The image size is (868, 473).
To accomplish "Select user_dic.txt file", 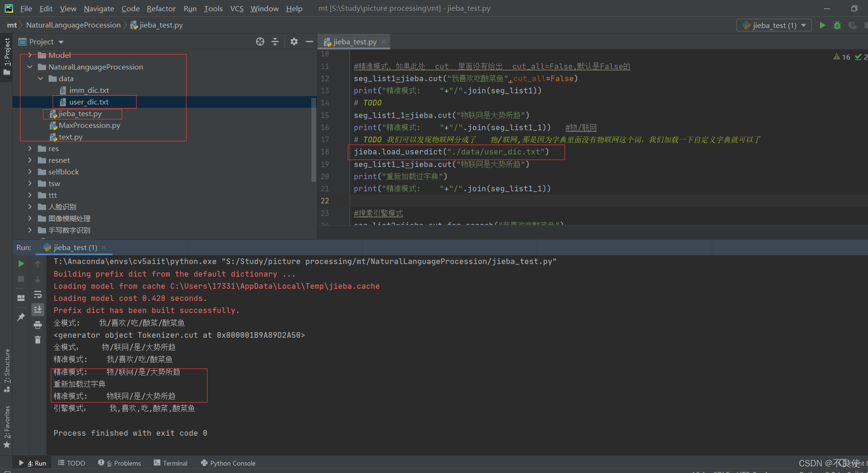I will tap(89, 102).
